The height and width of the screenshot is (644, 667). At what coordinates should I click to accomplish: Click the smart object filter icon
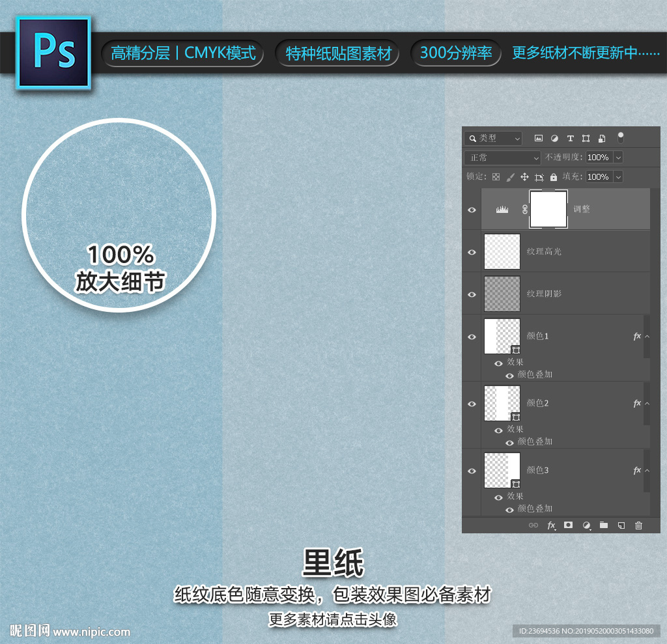click(x=602, y=138)
